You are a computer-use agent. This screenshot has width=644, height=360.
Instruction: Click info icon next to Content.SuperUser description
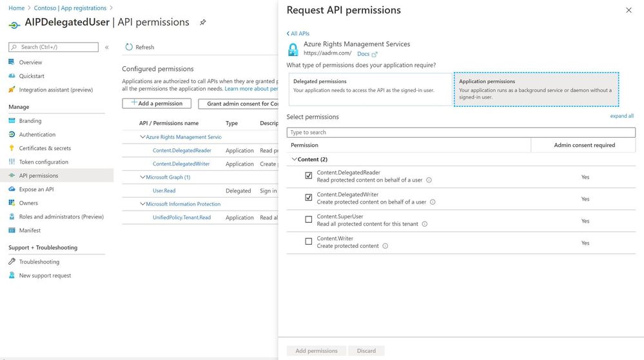click(425, 224)
